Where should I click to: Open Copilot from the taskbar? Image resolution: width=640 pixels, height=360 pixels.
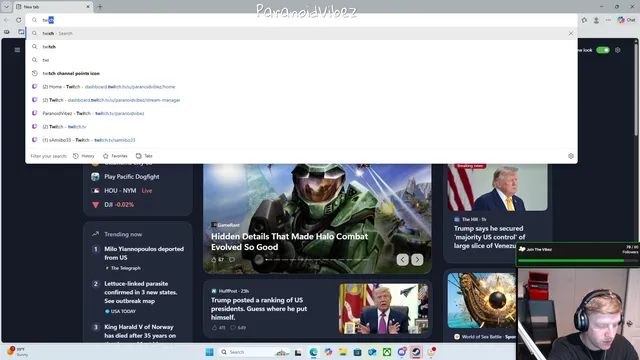click(328, 352)
